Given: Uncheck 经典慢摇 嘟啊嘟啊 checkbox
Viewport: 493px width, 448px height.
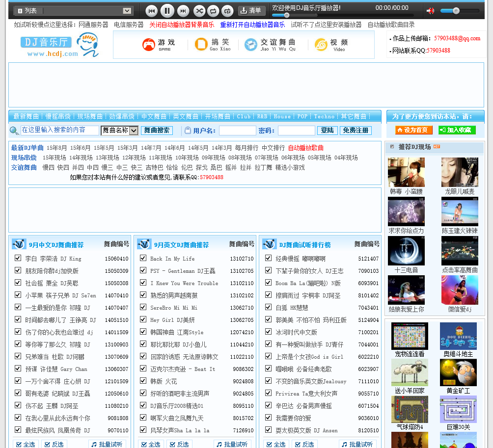Looking at the screenshot, I should tap(268, 258).
